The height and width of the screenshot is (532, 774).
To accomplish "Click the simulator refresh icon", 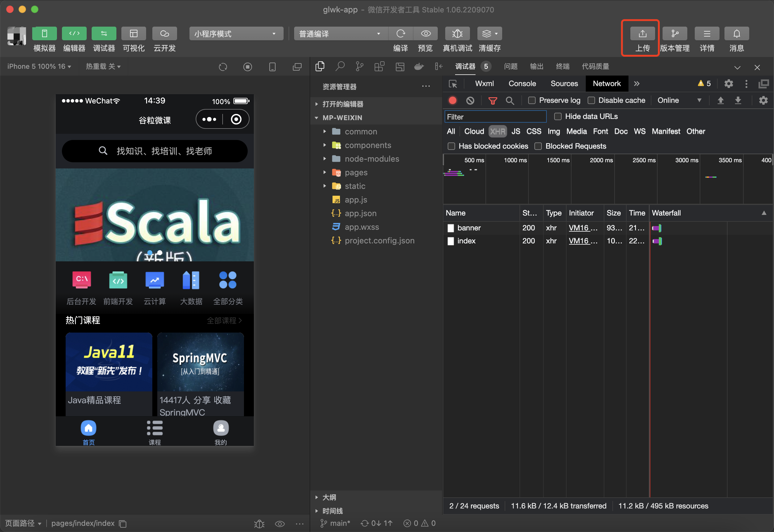I will pos(223,67).
